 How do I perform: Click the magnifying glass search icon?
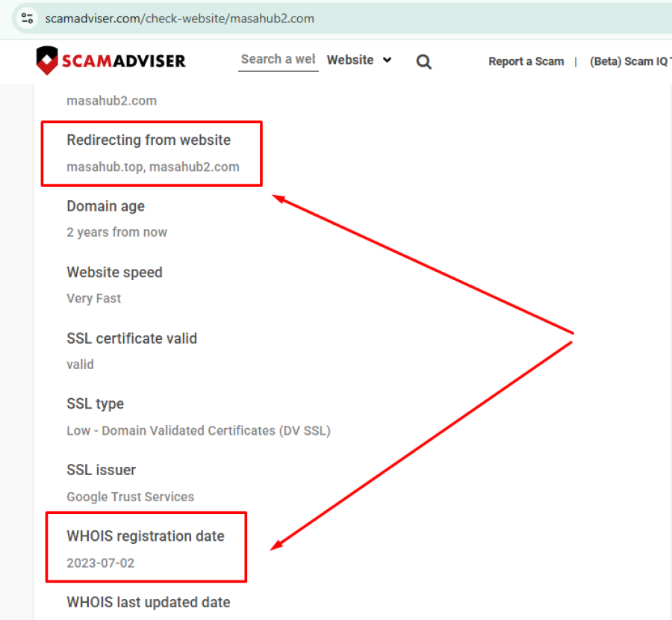tap(423, 62)
